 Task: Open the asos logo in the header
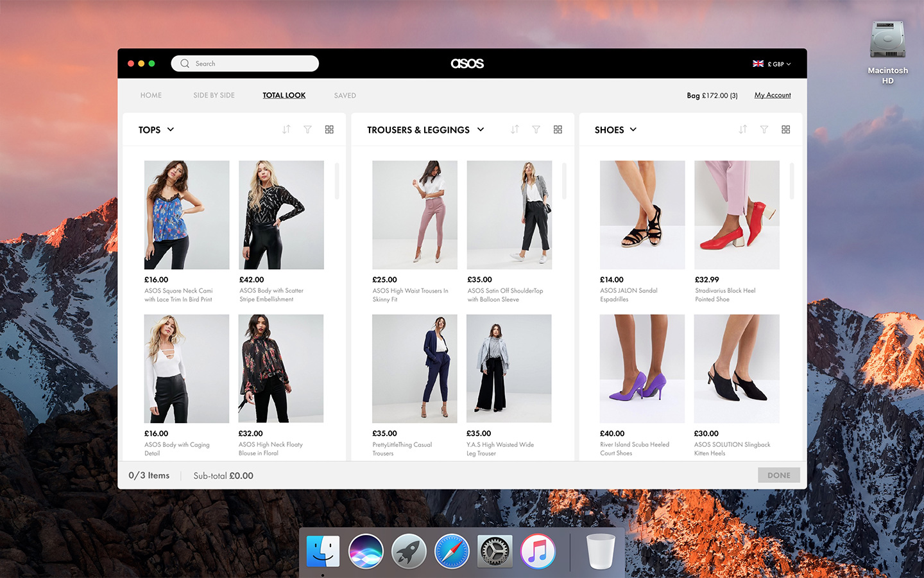[x=467, y=63]
